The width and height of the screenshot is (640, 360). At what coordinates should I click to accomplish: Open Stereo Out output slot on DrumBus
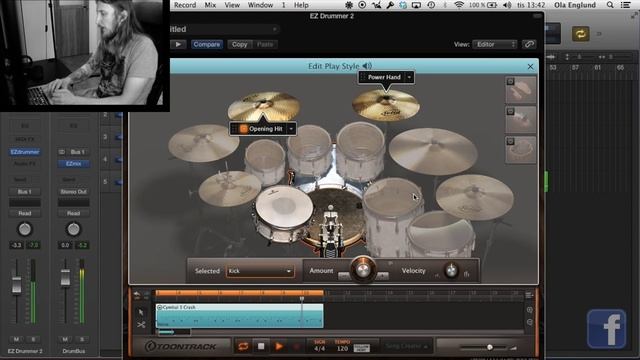(73, 191)
